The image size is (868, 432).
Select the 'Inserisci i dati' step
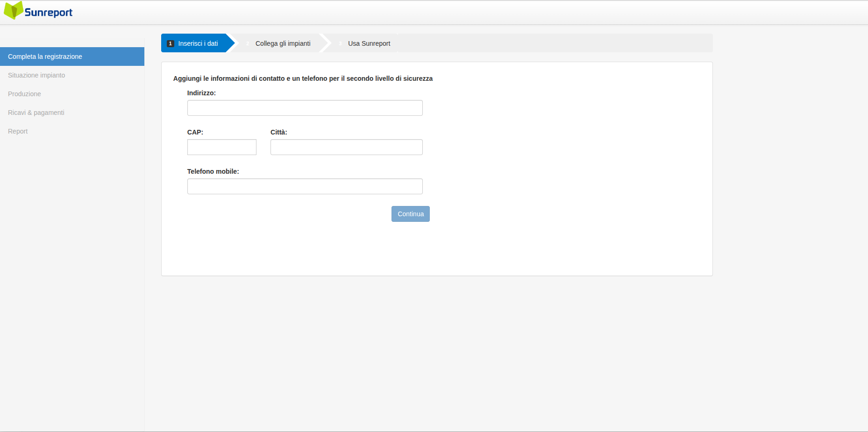[198, 43]
